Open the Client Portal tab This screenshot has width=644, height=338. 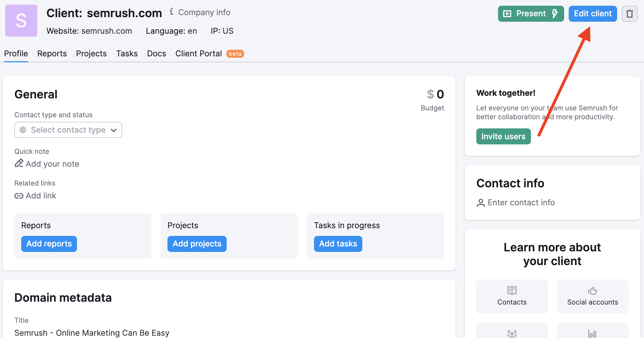199,53
